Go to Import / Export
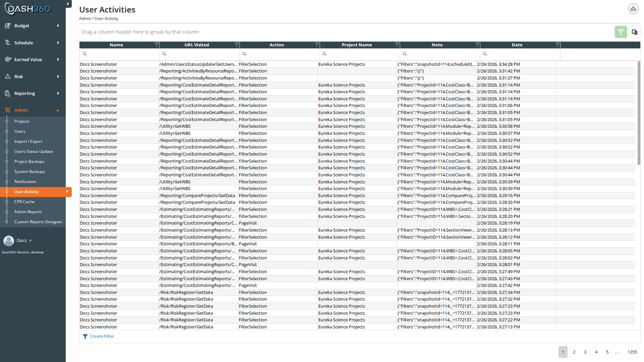Screen dimensions: 644x362 (x=28, y=141)
